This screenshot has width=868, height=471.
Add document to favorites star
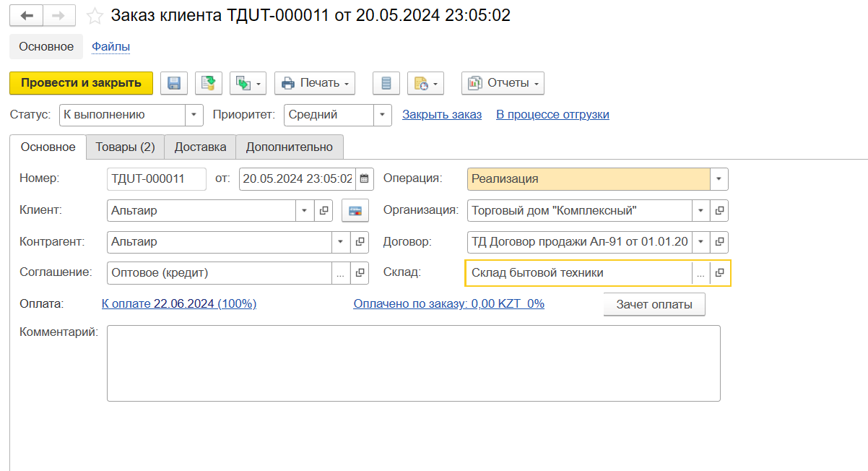94,15
